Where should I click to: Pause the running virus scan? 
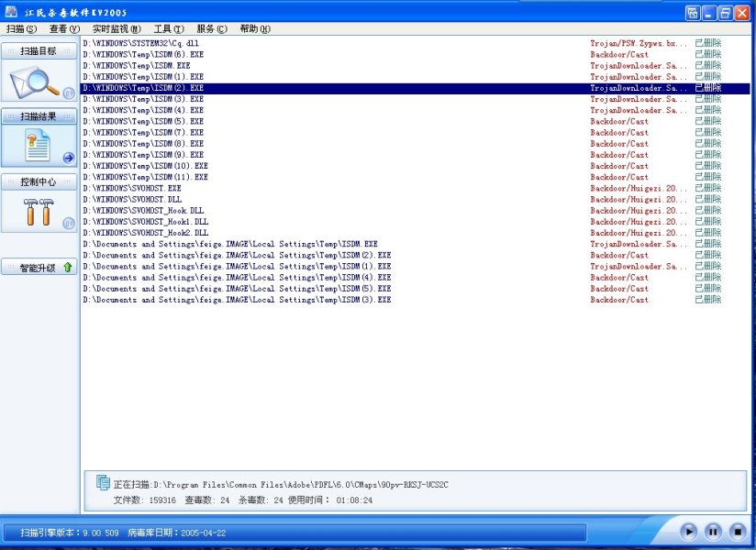coord(713,532)
